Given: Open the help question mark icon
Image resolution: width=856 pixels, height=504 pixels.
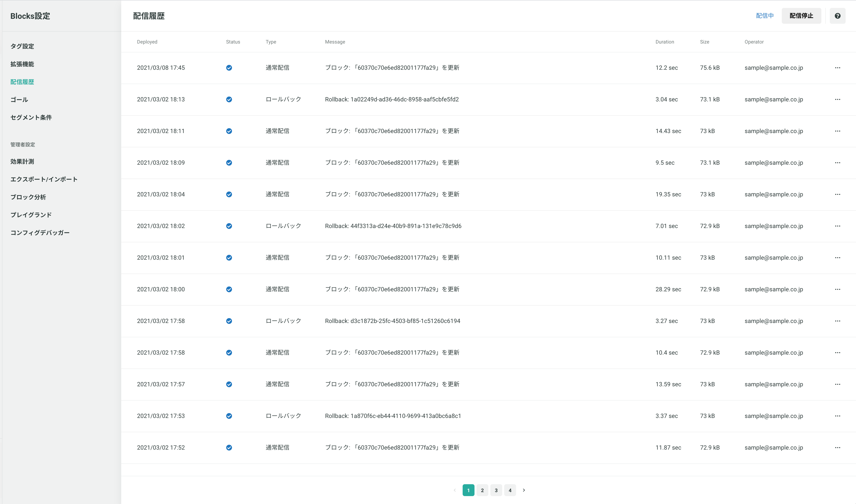Looking at the screenshot, I should pos(837,16).
